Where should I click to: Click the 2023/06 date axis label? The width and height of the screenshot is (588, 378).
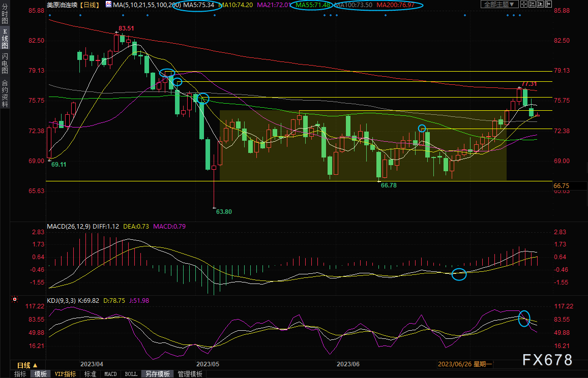pos(348,364)
